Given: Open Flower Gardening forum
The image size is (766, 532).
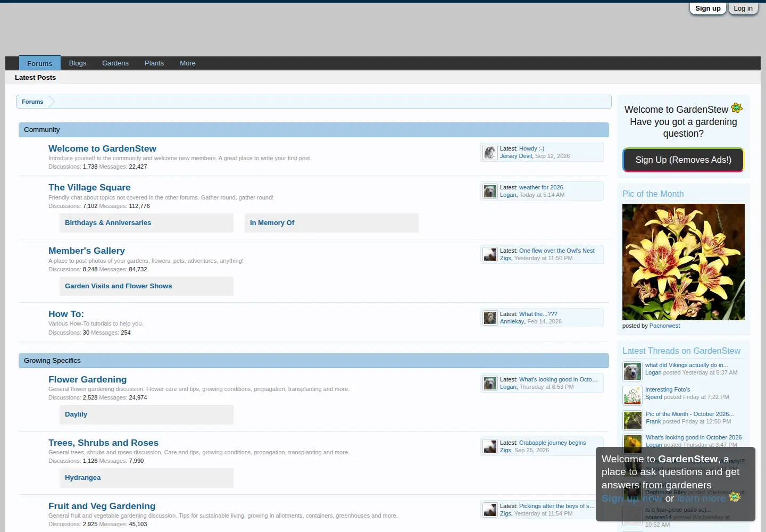Looking at the screenshot, I should click(87, 379).
